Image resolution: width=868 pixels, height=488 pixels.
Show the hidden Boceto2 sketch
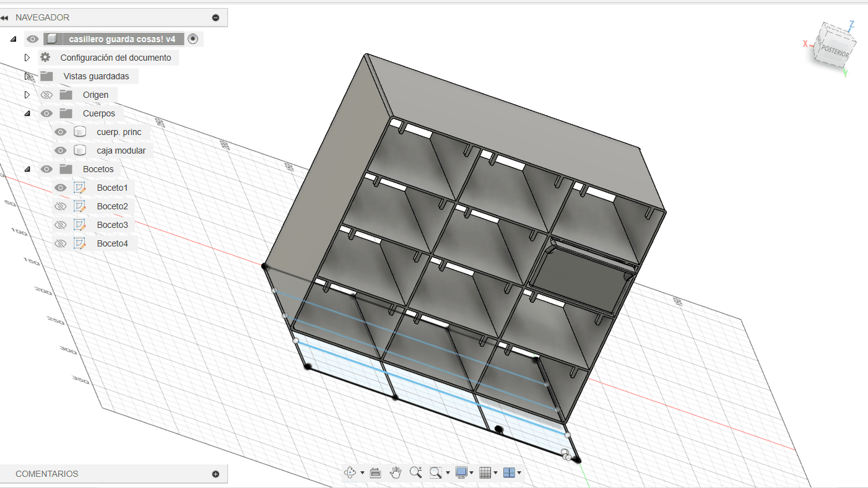pyautogui.click(x=60, y=206)
